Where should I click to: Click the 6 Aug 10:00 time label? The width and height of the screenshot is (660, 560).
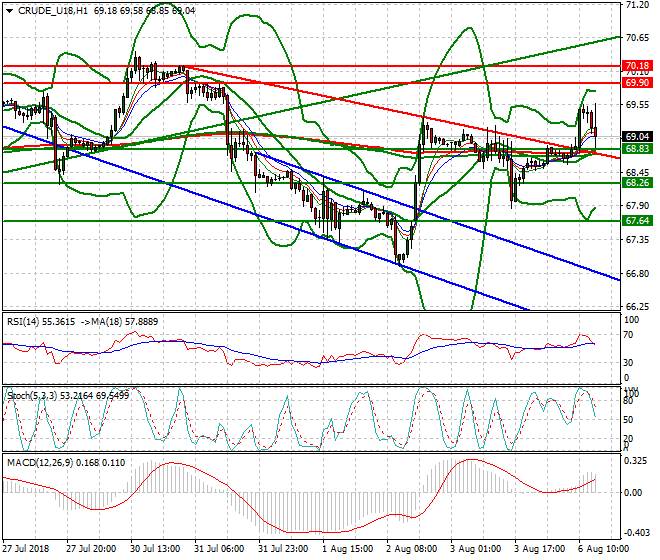[x=604, y=549]
